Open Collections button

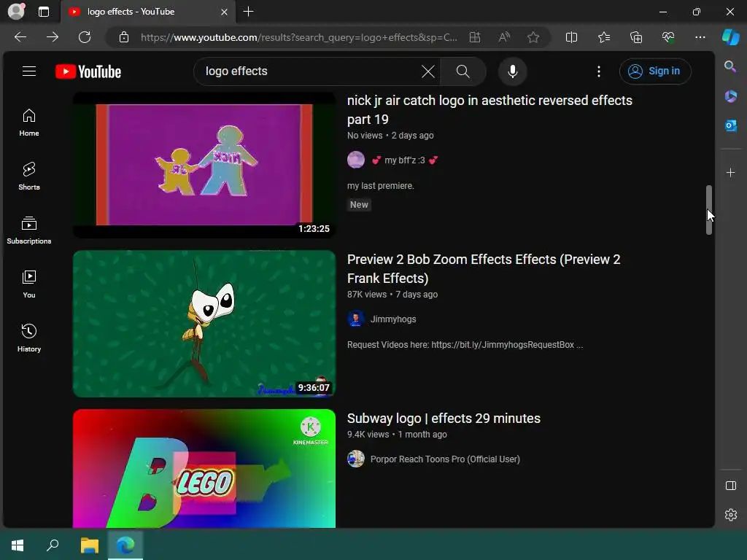(636, 37)
